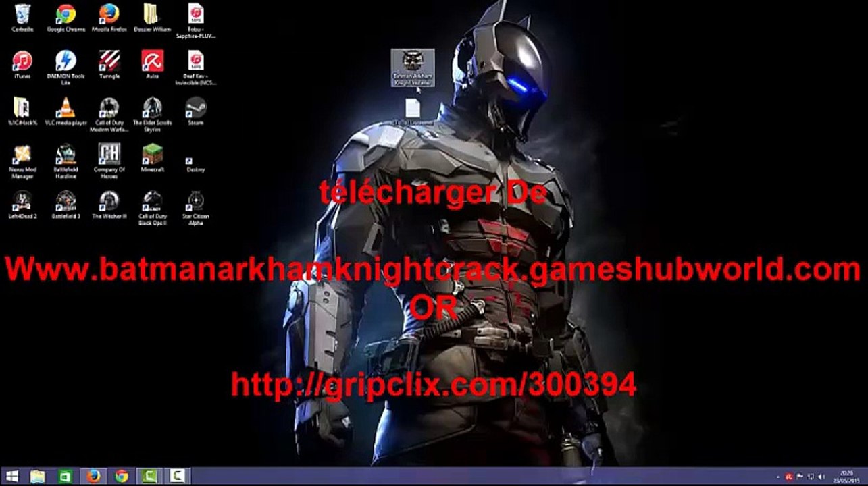This screenshot has height=486, width=868.
Task: Open the Windows Start menu
Action: [x=11, y=477]
